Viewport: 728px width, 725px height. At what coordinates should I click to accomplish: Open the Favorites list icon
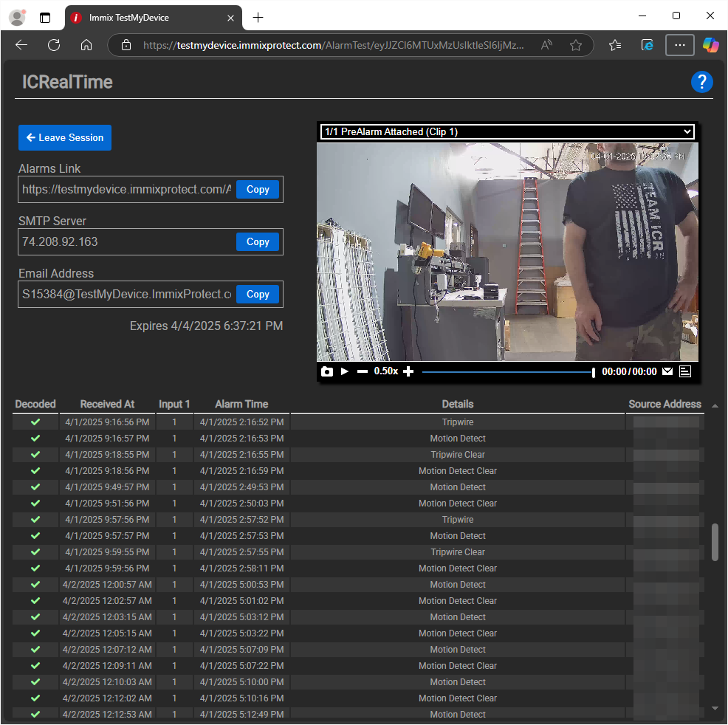coord(615,45)
